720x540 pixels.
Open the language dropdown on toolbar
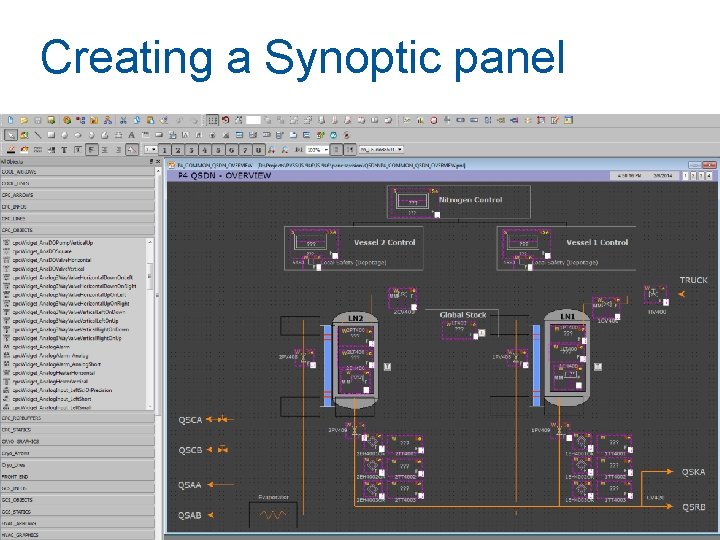click(381, 150)
